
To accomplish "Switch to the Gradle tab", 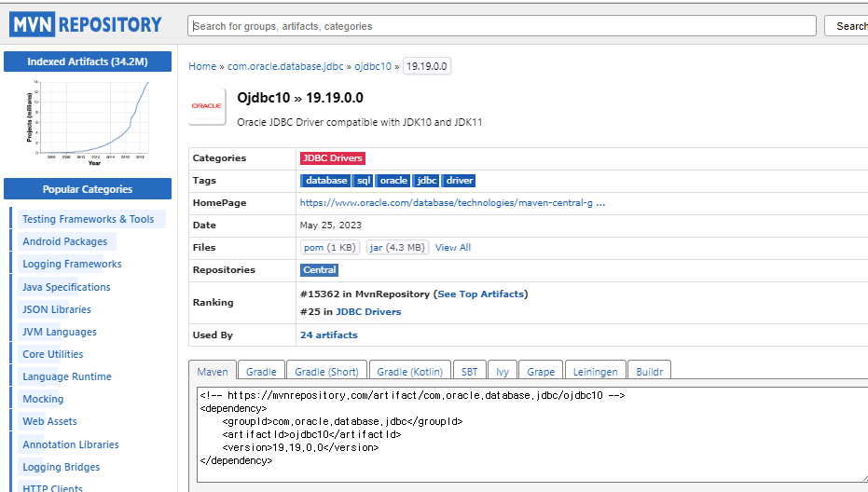I will 261,371.
